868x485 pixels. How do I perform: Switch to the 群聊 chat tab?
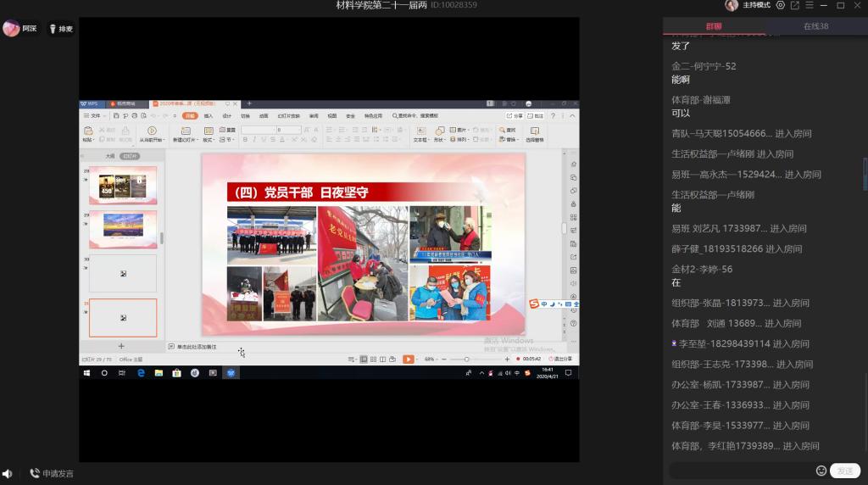(714, 26)
